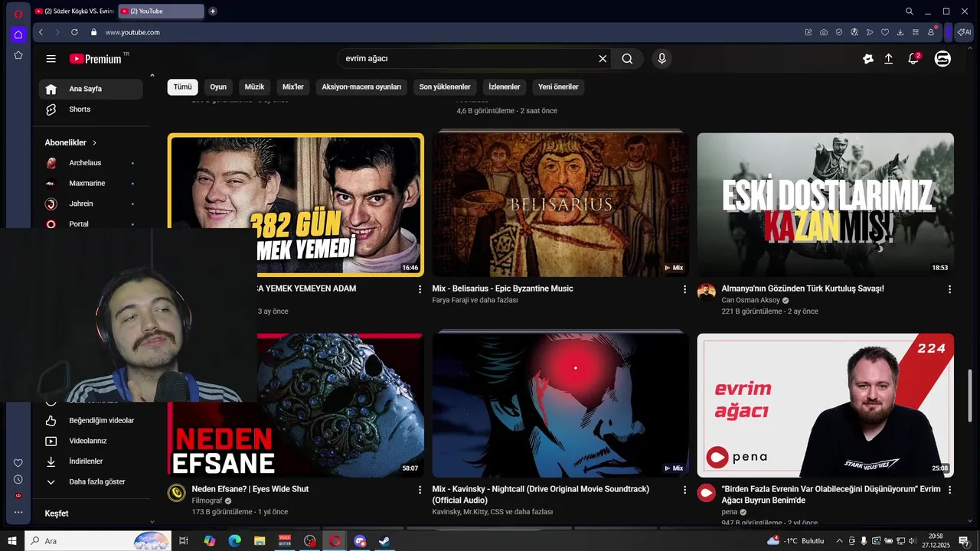Open Opera's heart bookmark icon
Screen dimensions: 980x551
pyautogui.click(x=885, y=32)
